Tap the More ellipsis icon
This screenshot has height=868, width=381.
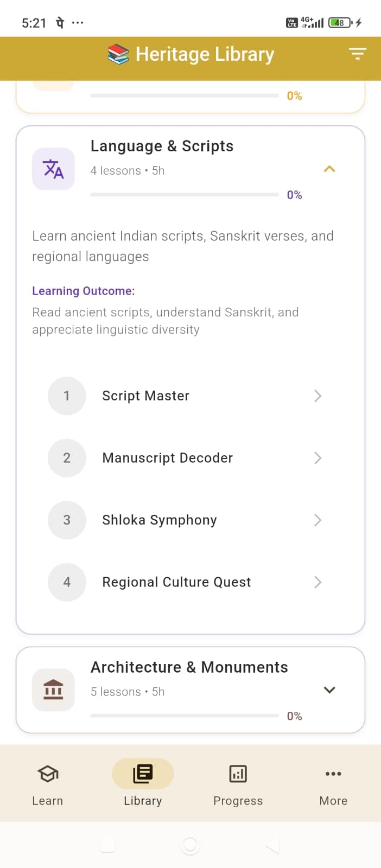point(333,774)
